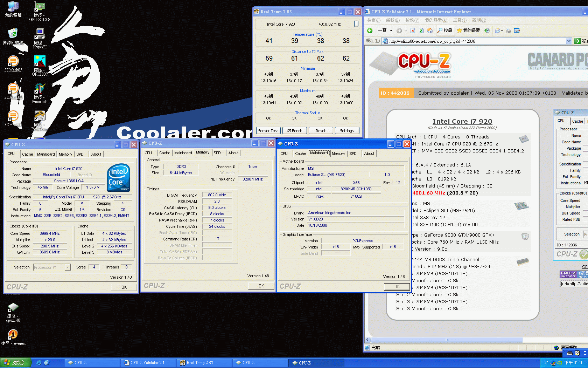
Task: Open the ORTHOS desktop shortcut
Action: tap(40, 66)
